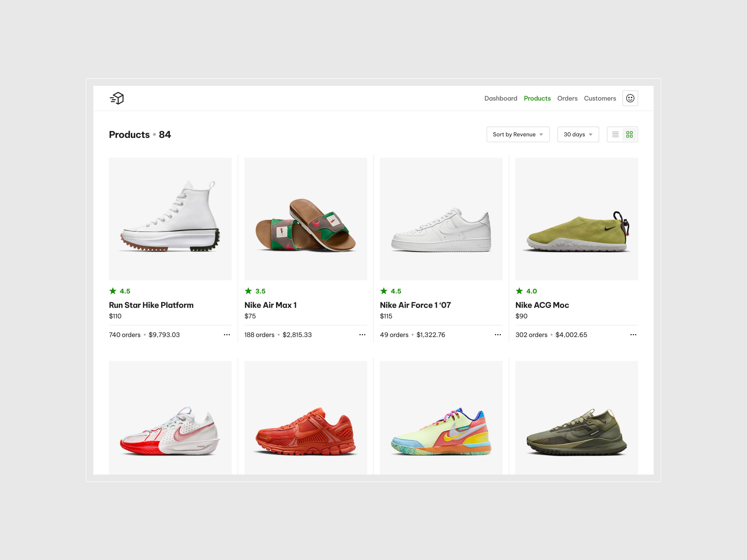Open more options for Run Star Hike Platform

227,335
